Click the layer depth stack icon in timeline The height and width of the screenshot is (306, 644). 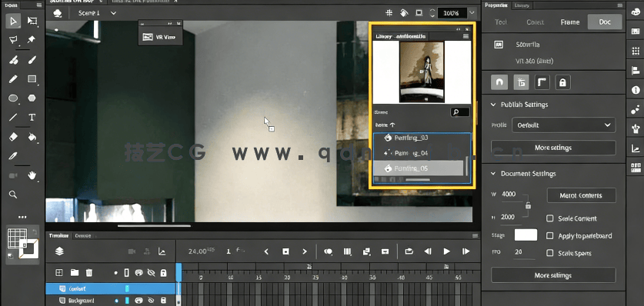59,251
